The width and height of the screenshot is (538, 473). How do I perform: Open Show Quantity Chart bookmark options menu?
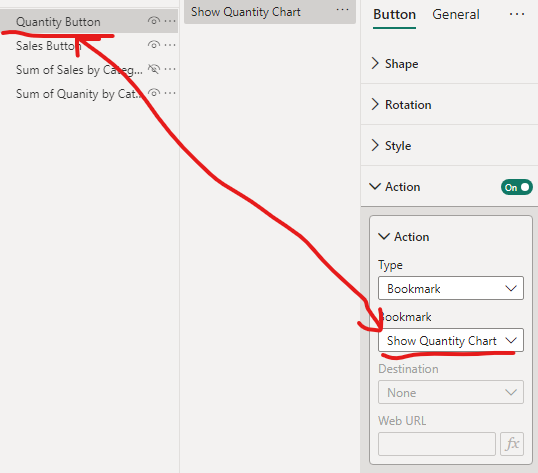pyautogui.click(x=342, y=10)
